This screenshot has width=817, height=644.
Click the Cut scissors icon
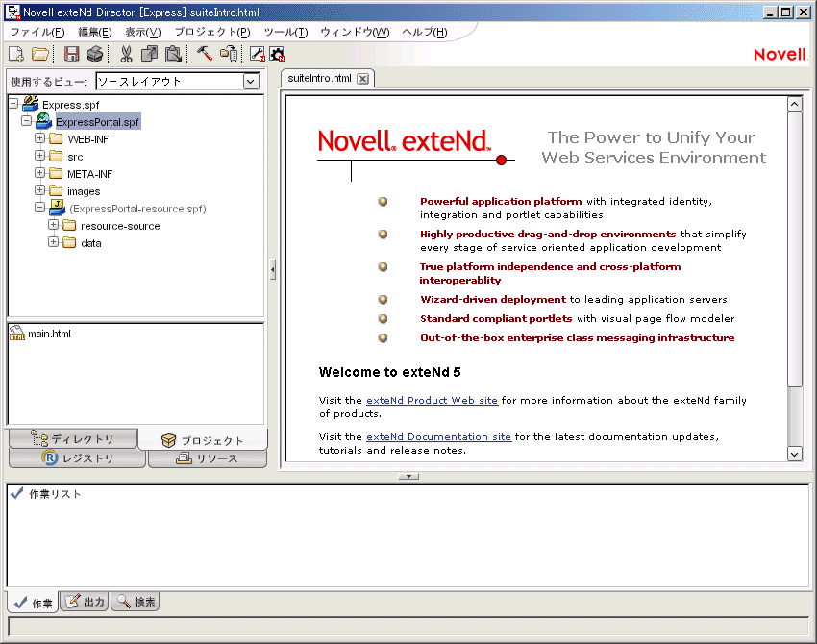[126, 54]
